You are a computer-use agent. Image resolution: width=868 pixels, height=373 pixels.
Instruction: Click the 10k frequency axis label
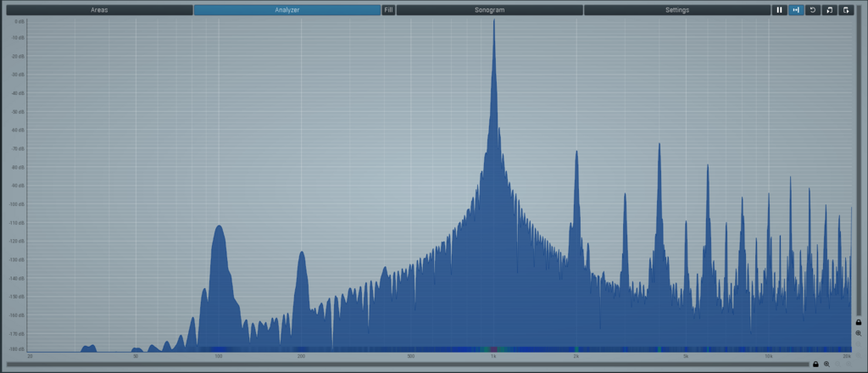pyautogui.click(x=769, y=356)
